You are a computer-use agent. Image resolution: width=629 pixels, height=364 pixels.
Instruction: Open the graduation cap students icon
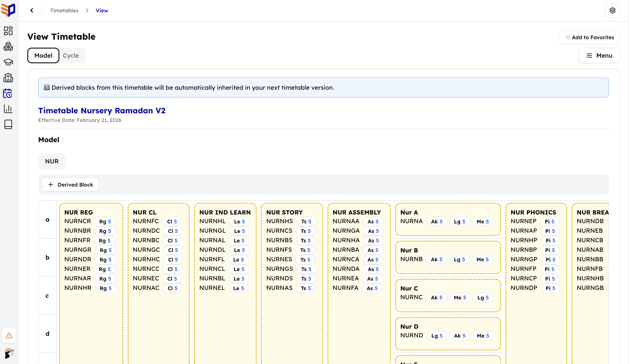pyautogui.click(x=8, y=62)
